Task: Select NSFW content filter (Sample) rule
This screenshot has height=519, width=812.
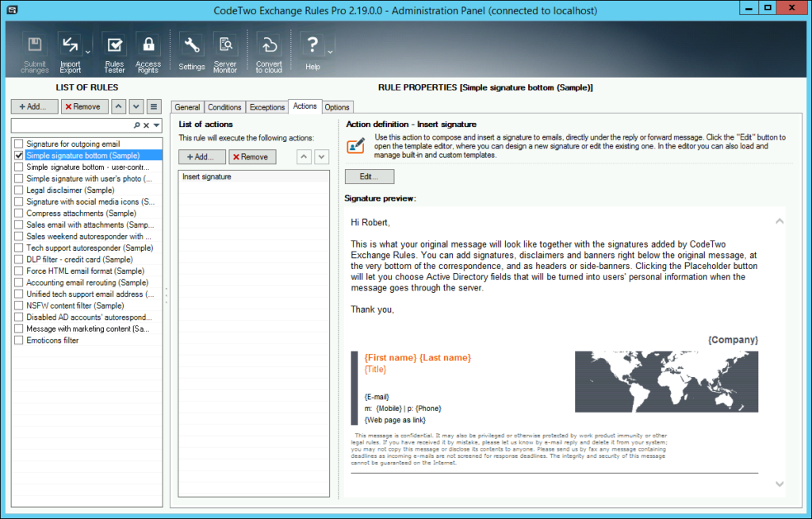Action: tap(75, 306)
